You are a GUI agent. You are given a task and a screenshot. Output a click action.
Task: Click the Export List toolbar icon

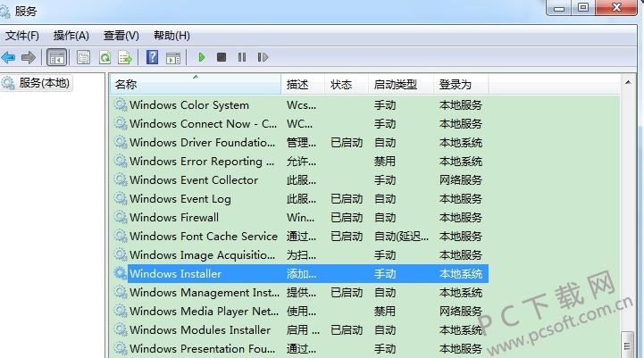coord(125,57)
